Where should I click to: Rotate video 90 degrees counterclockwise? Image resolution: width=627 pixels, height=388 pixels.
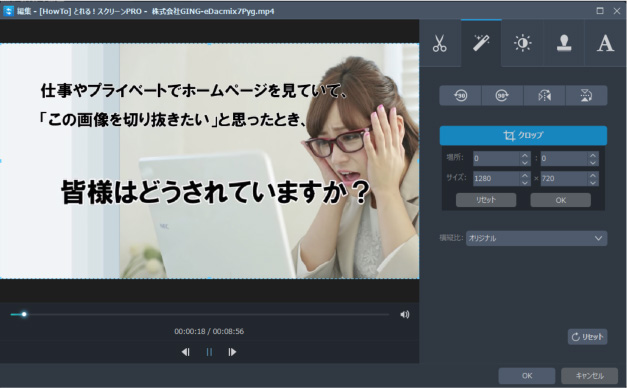coord(460,96)
